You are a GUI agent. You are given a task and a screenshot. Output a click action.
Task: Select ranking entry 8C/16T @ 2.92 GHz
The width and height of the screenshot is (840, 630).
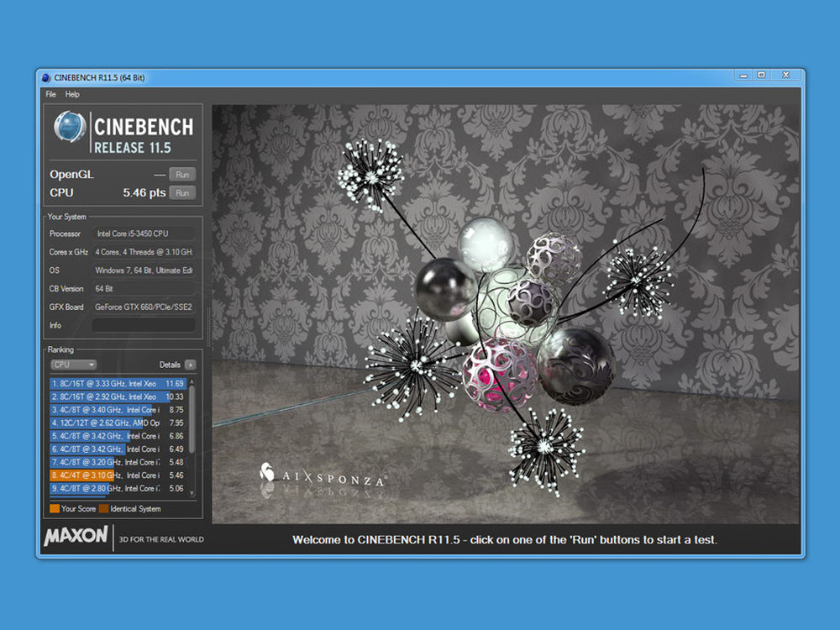(118, 397)
